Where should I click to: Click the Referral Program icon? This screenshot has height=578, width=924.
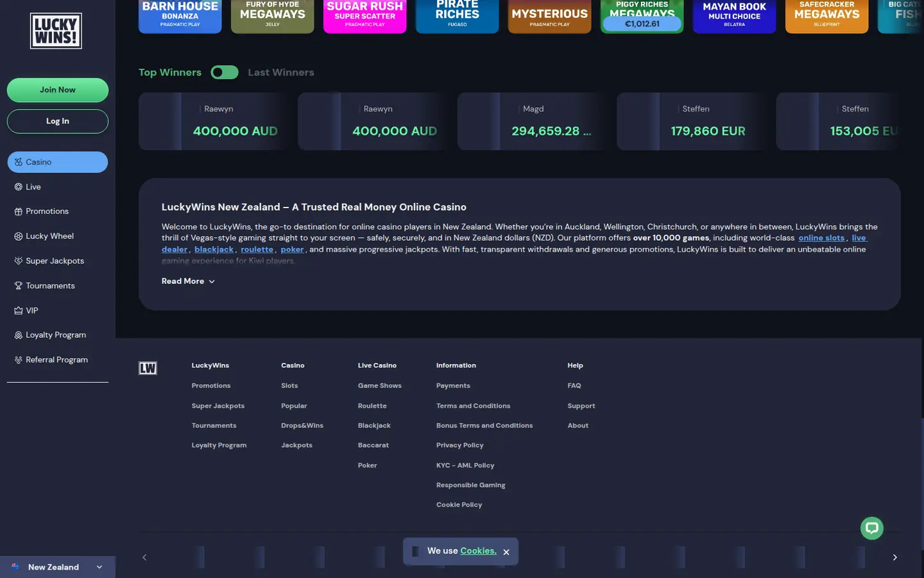18,360
